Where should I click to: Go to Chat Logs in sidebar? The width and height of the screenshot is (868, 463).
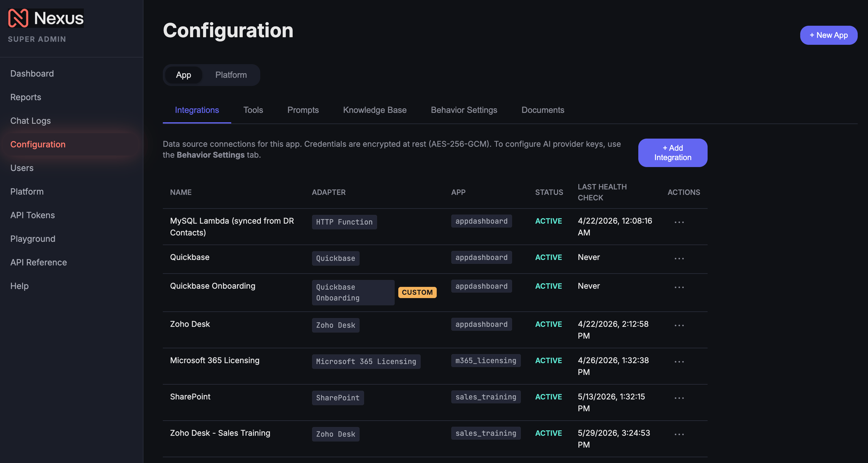point(30,121)
